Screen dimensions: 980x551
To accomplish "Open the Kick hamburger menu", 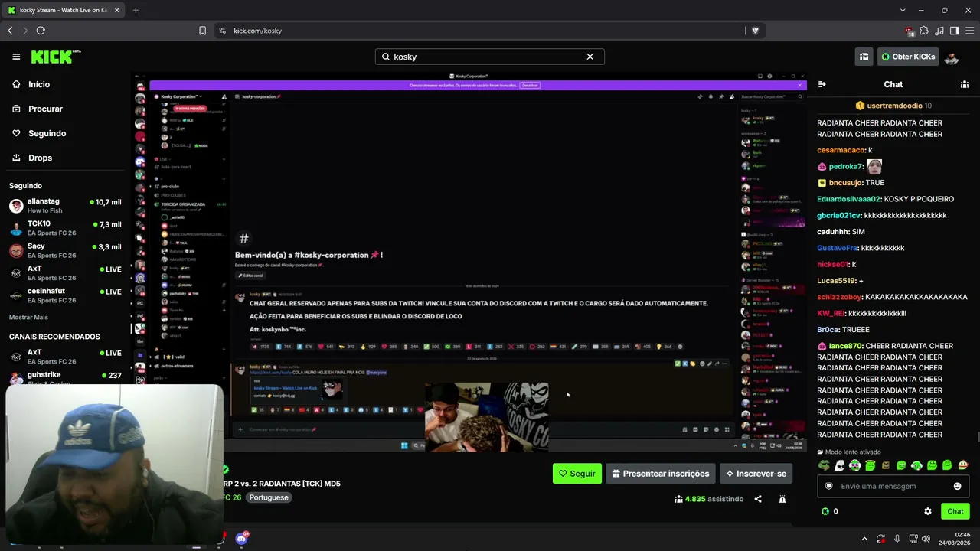I will point(16,57).
